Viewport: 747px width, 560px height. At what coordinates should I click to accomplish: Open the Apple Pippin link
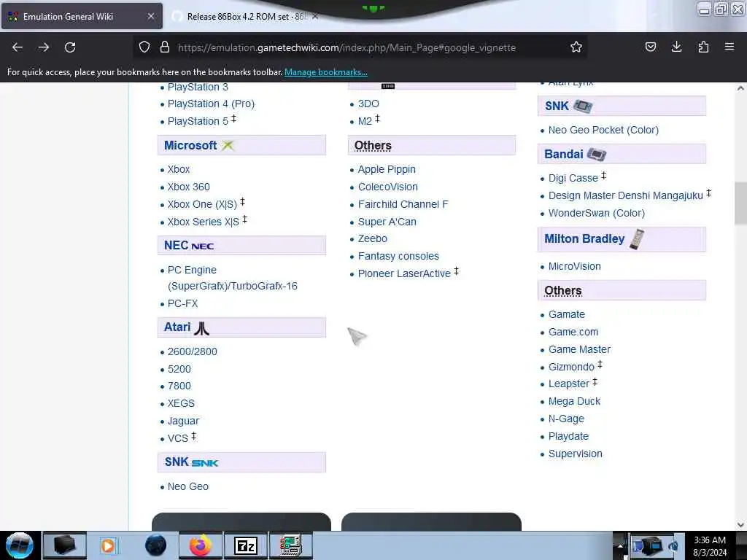click(387, 169)
